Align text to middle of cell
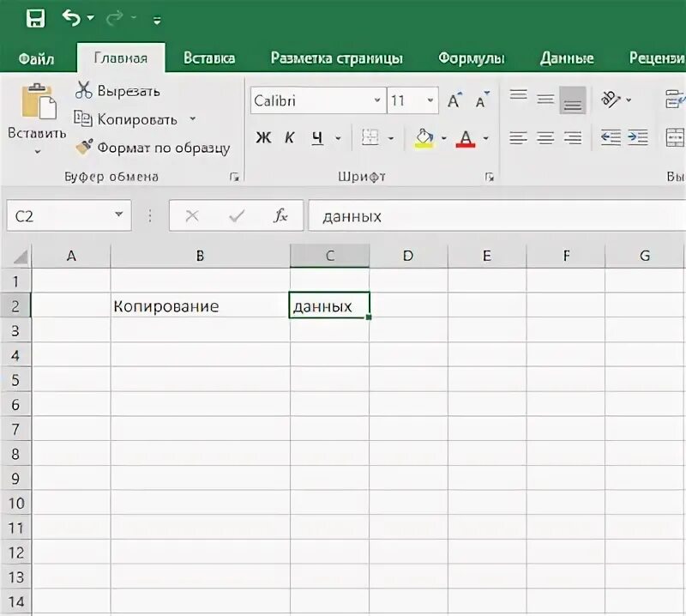Image resolution: width=686 pixels, height=616 pixels. coord(545,100)
